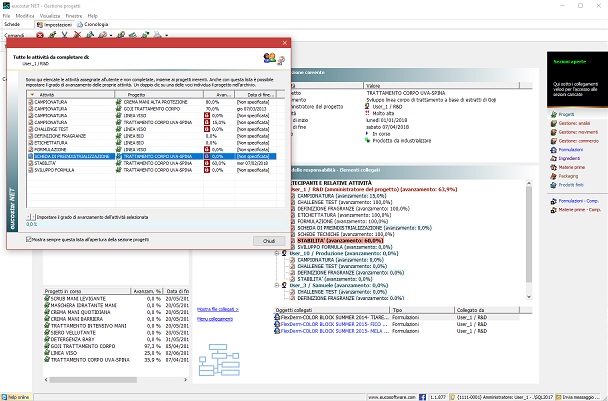
Task: Open Materie prime section in the sidebar
Action: point(572,168)
